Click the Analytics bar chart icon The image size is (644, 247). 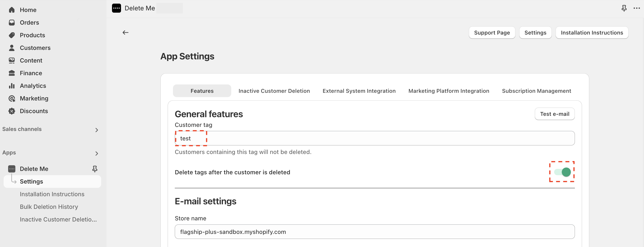pos(12,86)
